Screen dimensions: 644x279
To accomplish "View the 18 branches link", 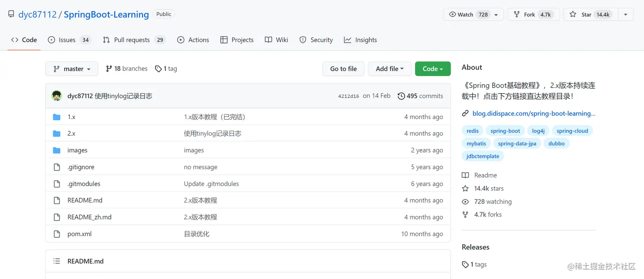I will click(x=126, y=68).
